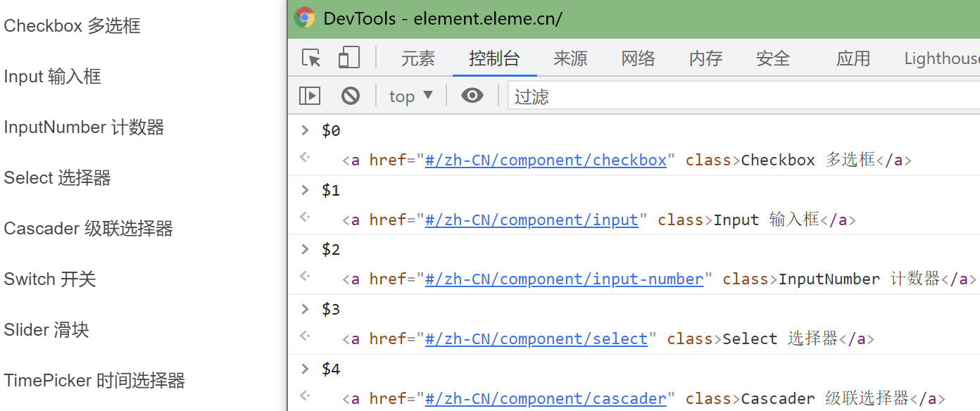The width and height of the screenshot is (980, 411).
Task: Open the component/input-number href link
Action: click(x=564, y=279)
